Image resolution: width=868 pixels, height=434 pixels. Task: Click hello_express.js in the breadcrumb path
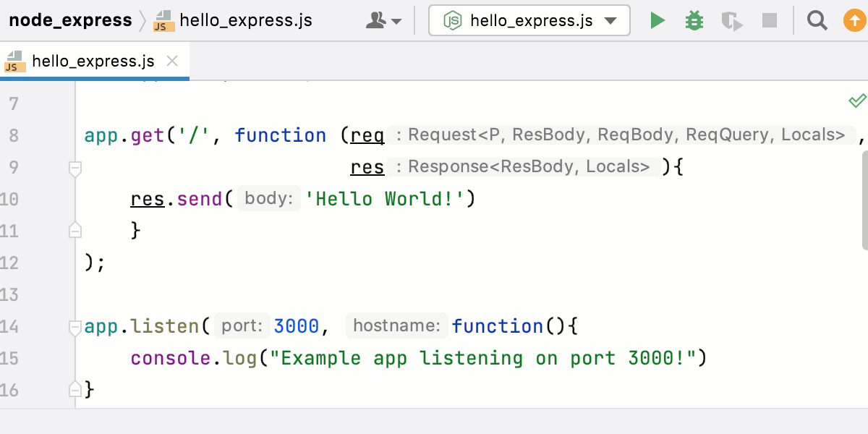coord(246,20)
